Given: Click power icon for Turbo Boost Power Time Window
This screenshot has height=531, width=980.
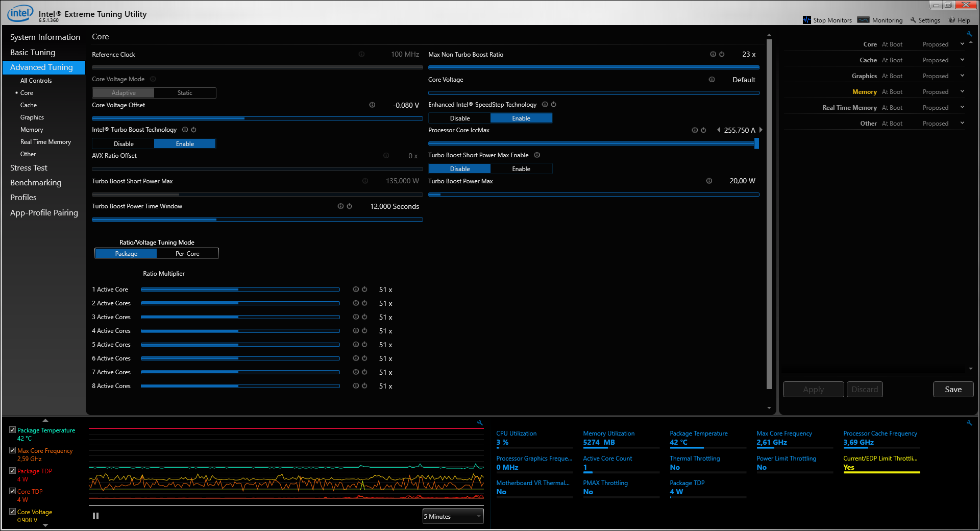Looking at the screenshot, I should (349, 206).
